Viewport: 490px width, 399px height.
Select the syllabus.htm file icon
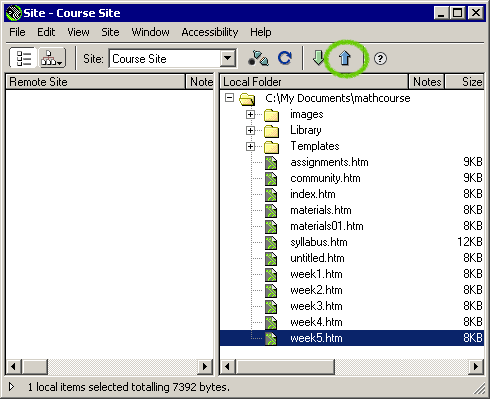click(x=271, y=243)
